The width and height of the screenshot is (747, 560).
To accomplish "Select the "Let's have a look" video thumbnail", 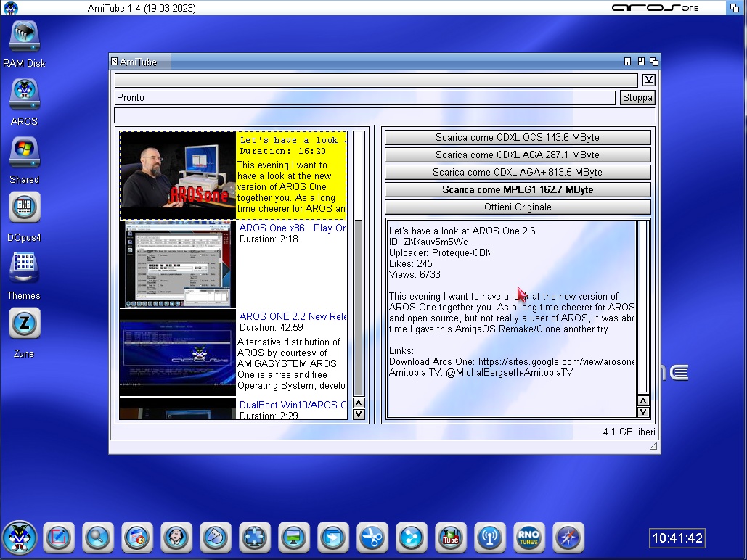I will (x=178, y=176).
